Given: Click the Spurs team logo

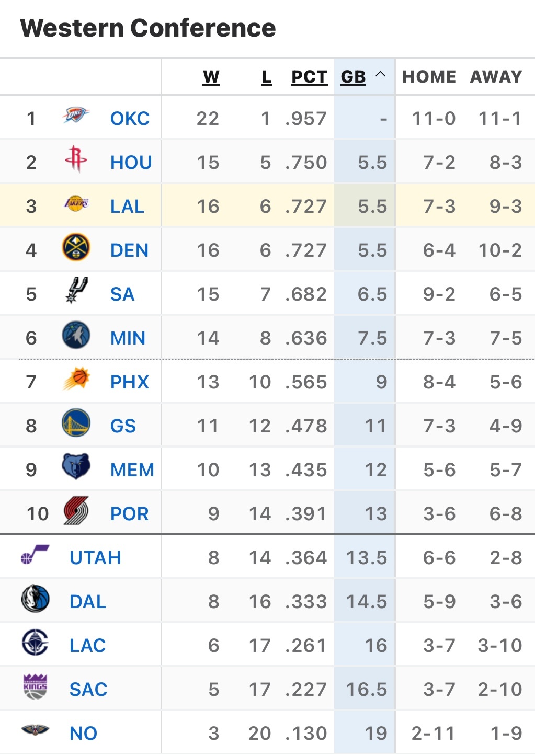Looking at the screenshot, I should point(76,291).
